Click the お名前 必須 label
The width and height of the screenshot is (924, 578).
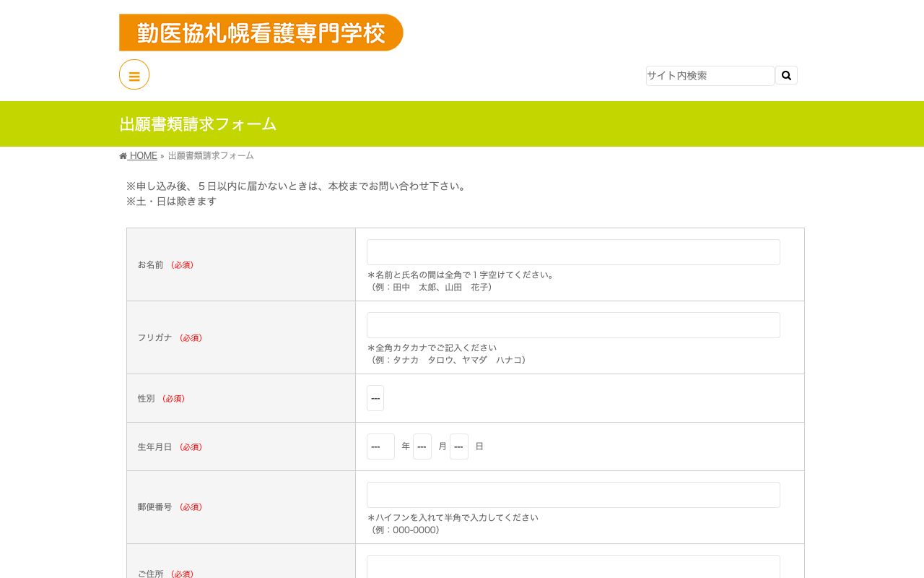point(167,264)
